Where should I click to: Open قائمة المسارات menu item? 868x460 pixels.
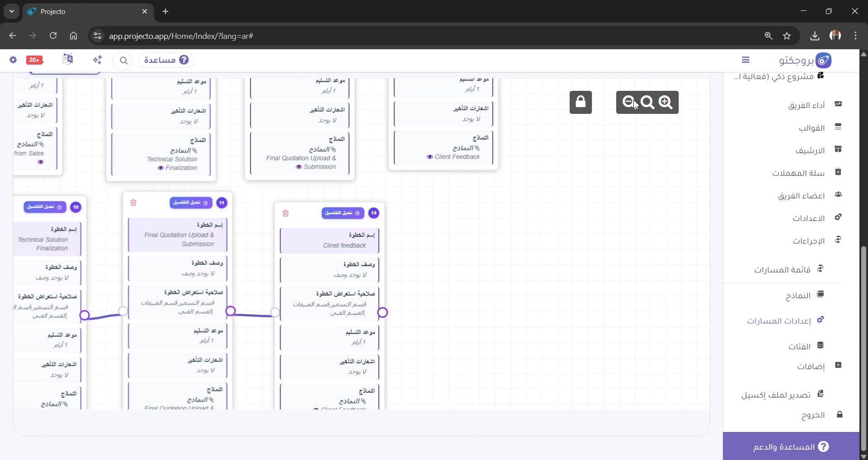tap(789, 269)
